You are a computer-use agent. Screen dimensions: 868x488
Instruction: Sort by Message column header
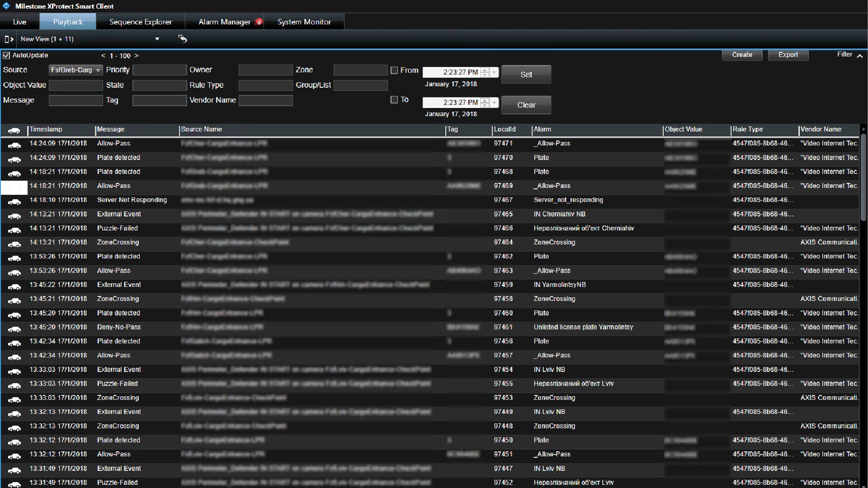tap(137, 130)
